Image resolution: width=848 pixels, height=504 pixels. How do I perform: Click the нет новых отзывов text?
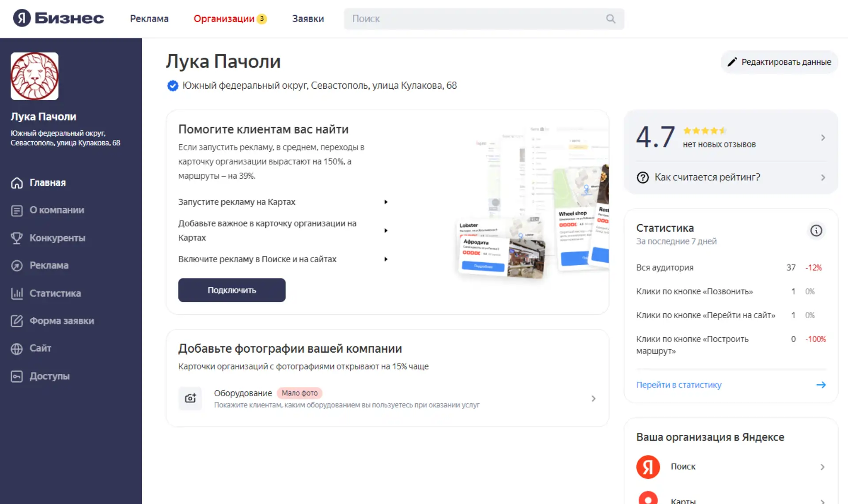[x=719, y=144]
